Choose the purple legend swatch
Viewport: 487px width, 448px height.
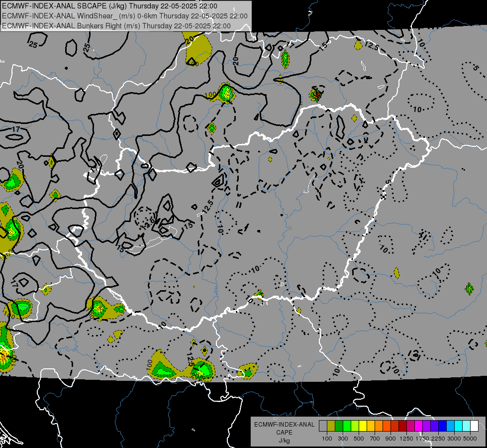click(x=426, y=426)
